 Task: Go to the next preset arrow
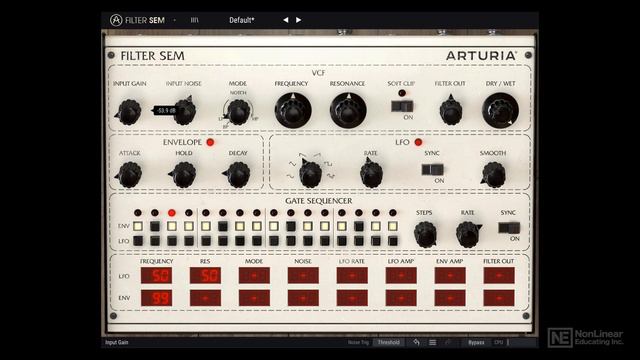click(299, 20)
